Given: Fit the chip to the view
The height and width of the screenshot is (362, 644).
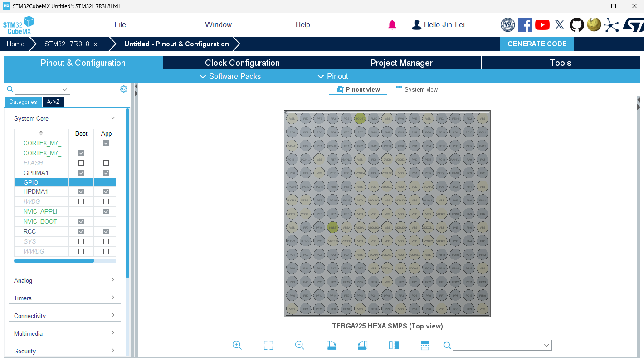Looking at the screenshot, I should click(x=268, y=345).
